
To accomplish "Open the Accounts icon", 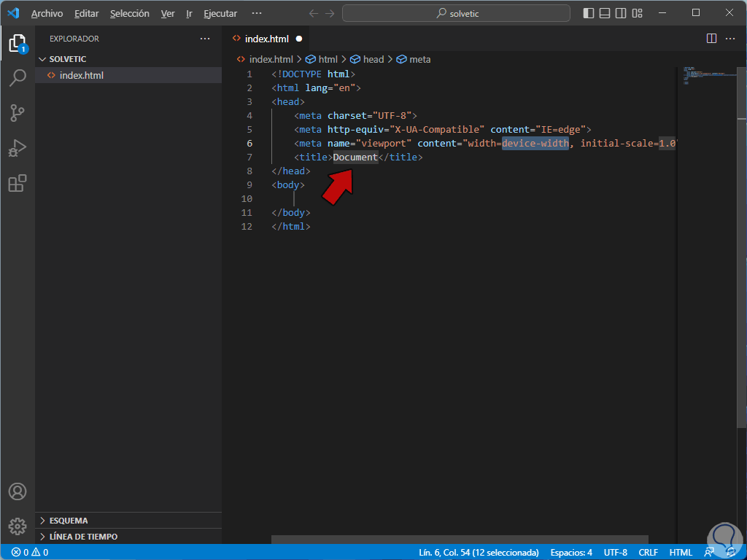I will click(17, 491).
